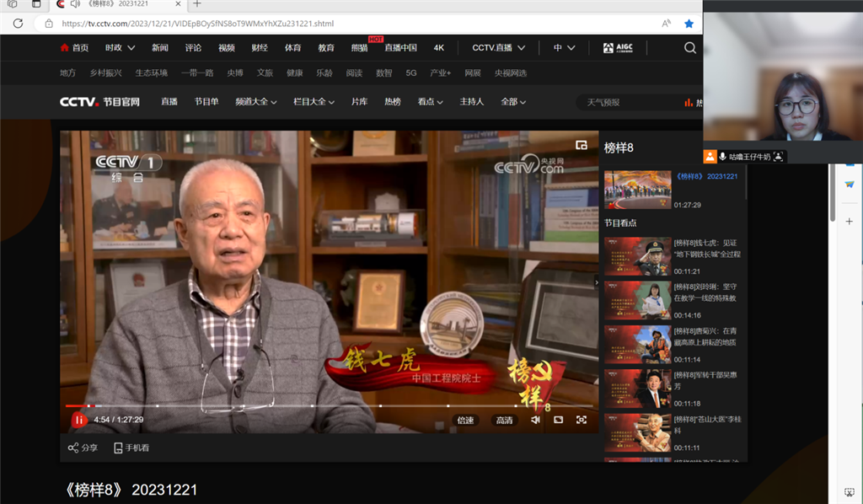Open the 高清 quality selector
This screenshot has height=504, width=863.
pos(504,420)
